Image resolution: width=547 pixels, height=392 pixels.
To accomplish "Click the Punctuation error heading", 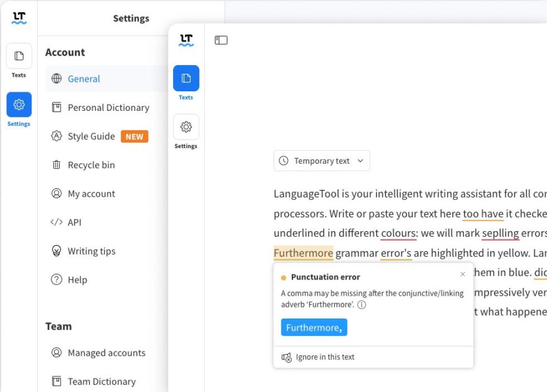I will [325, 277].
